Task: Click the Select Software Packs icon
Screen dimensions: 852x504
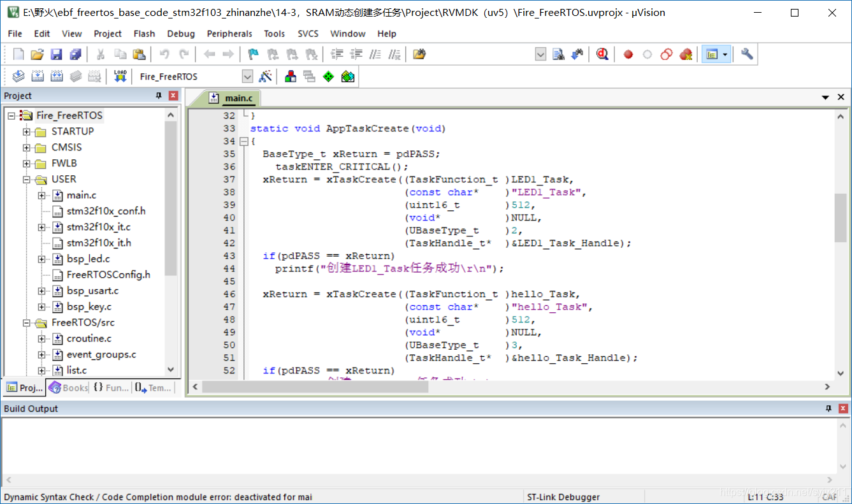Action: (x=347, y=76)
